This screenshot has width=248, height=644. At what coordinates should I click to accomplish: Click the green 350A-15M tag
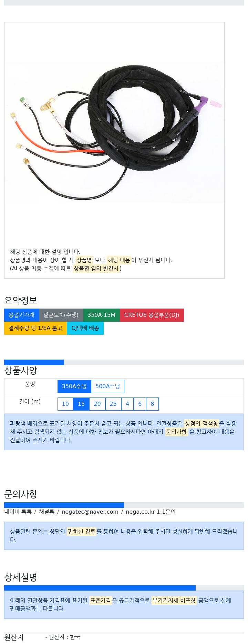pos(101,315)
